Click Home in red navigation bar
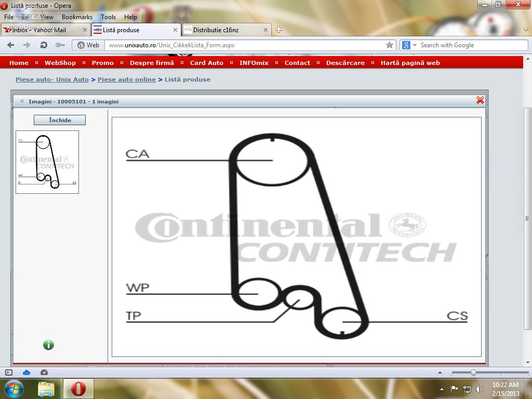This screenshot has width=532, height=399. [x=19, y=63]
